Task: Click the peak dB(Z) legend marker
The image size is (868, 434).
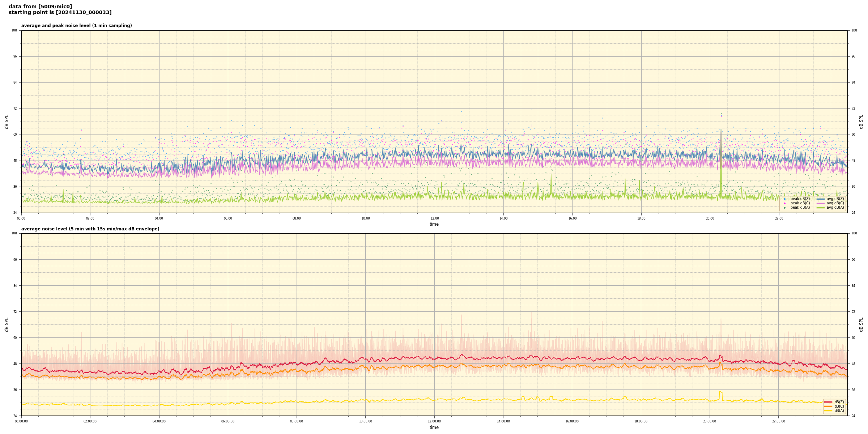Action: 784,199
